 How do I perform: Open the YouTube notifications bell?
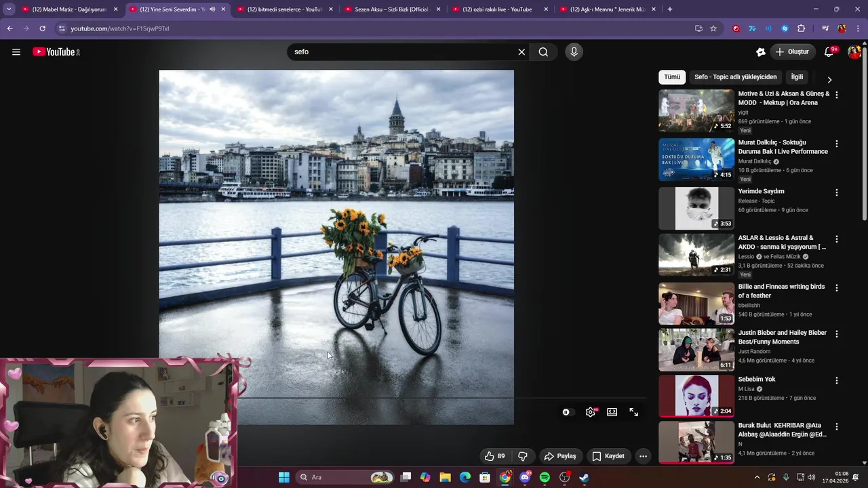[829, 52]
